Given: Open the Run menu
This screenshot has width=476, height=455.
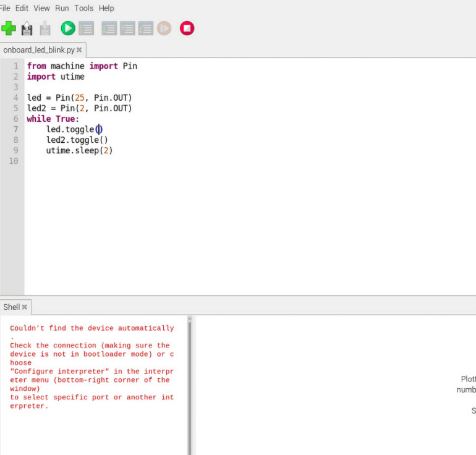Looking at the screenshot, I should pos(62,8).
